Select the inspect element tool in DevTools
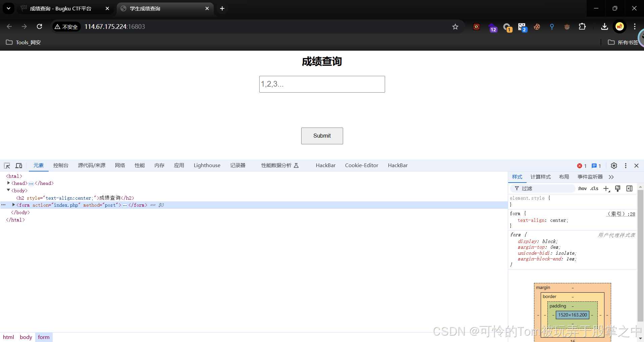This screenshot has width=644, height=342. pyautogui.click(x=7, y=165)
